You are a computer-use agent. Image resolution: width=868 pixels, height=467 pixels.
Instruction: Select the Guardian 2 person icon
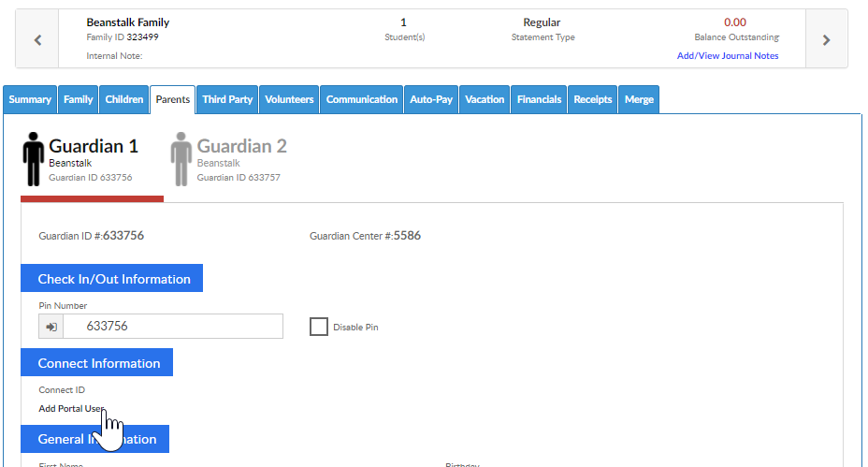coord(181,159)
